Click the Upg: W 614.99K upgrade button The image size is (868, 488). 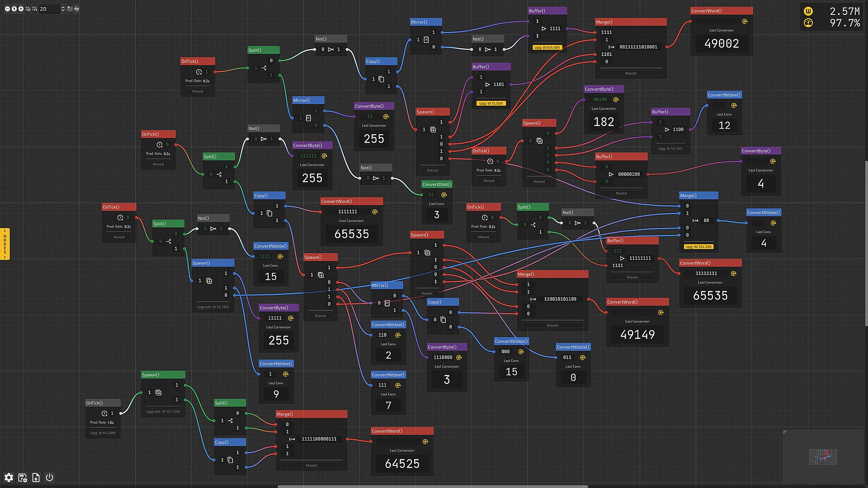547,47
